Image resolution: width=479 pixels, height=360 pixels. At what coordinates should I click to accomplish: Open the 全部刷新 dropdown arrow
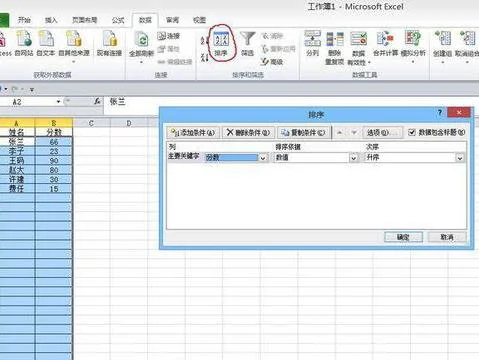tap(141, 62)
